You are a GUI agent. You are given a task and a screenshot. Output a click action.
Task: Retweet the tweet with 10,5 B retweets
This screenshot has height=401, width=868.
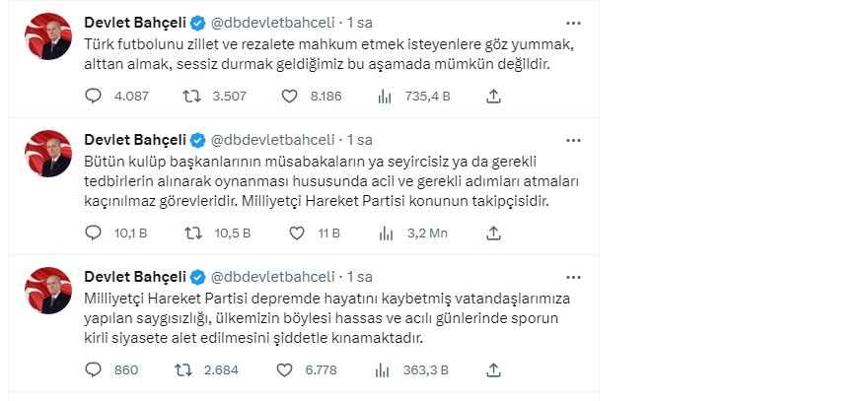coord(192,234)
